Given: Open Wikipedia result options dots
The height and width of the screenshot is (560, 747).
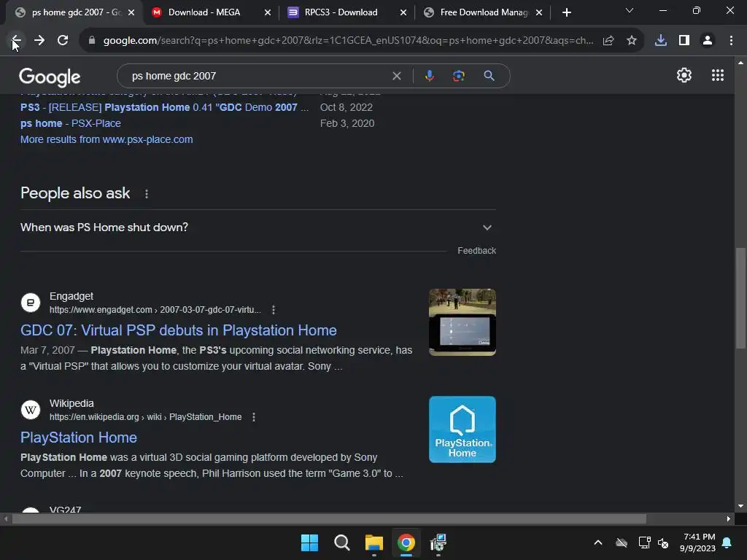Looking at the screenshot, I should (x=254, y=417).
